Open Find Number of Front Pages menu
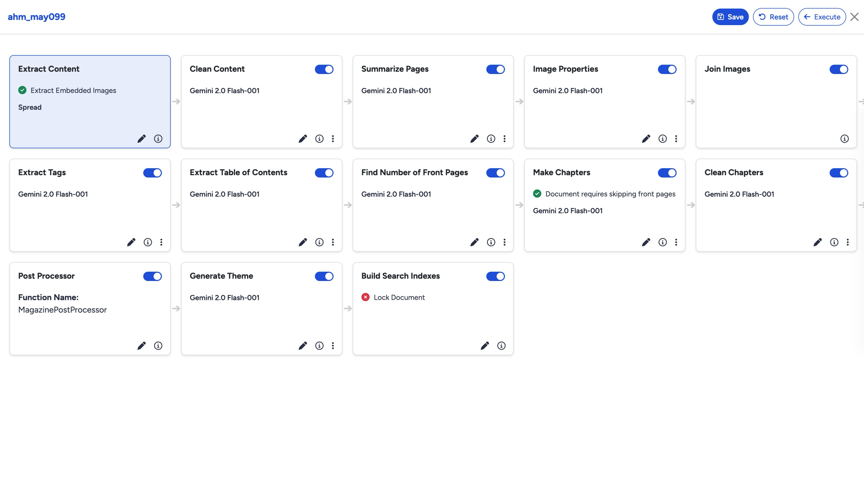Viewport: 864px width, 504px height. tap(504, 242)
